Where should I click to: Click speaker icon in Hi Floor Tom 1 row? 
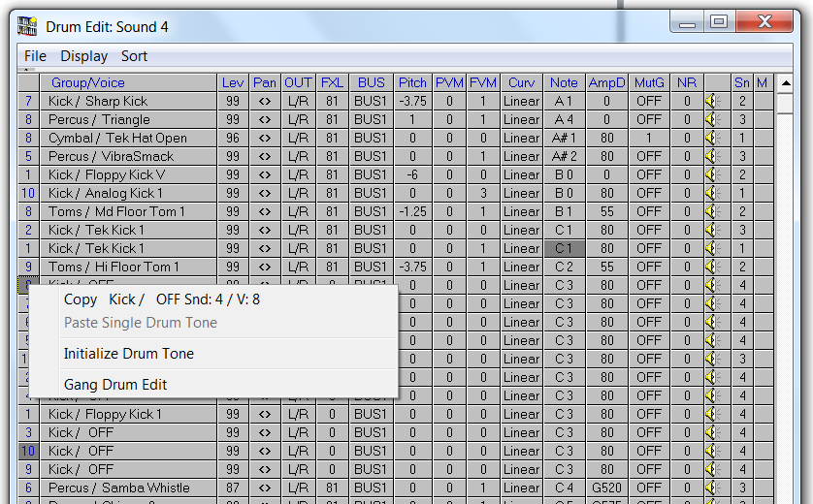[x=712, y=267]
